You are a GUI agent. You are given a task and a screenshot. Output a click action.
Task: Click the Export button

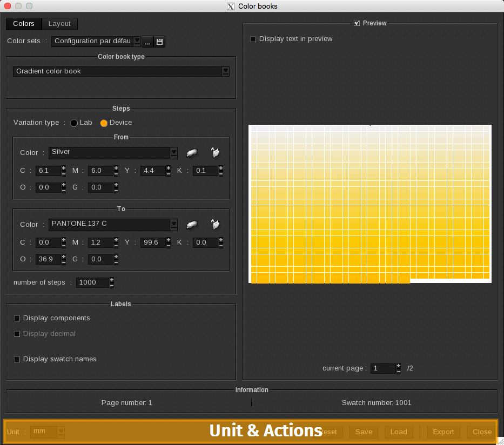[443, 432]
